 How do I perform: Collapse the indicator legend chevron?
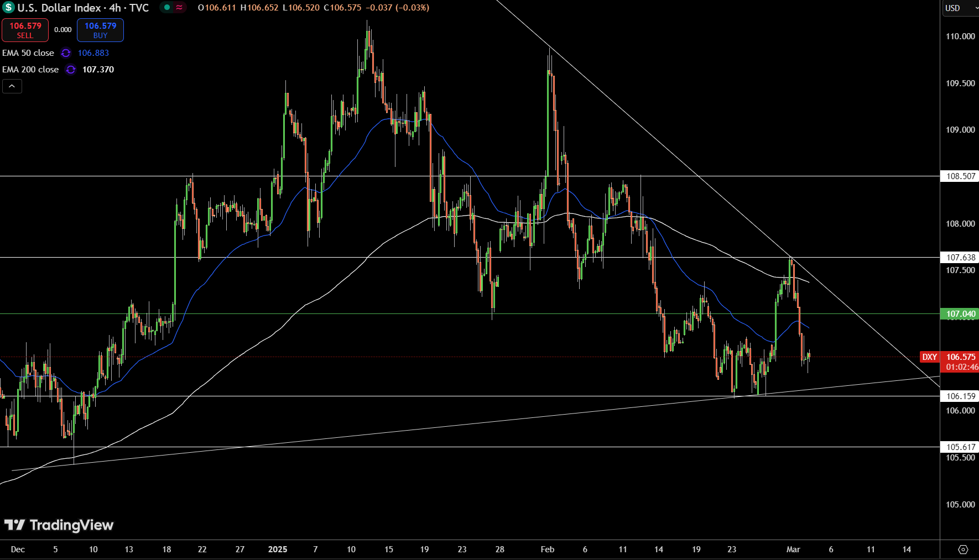12,86
